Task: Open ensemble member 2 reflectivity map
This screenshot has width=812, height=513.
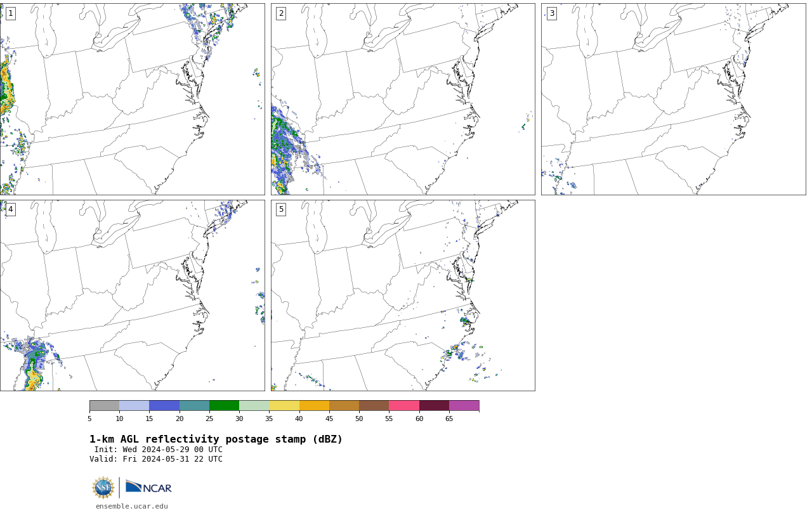Action: [403, 99]
